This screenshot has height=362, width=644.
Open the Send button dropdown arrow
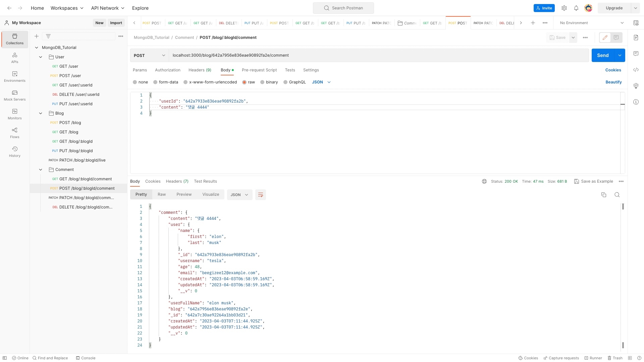(620, 55)
